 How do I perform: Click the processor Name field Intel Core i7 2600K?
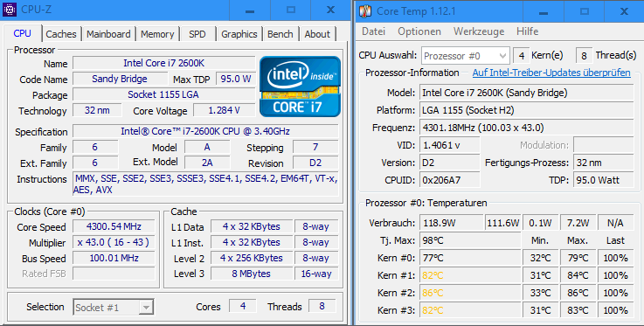(164, 63)
